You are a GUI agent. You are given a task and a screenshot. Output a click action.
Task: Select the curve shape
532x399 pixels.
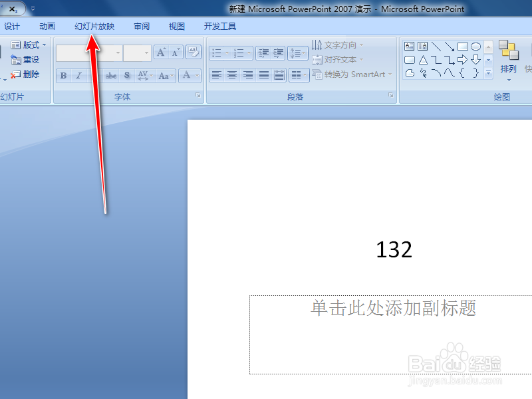pyautogui.click(x=450, y=72)
